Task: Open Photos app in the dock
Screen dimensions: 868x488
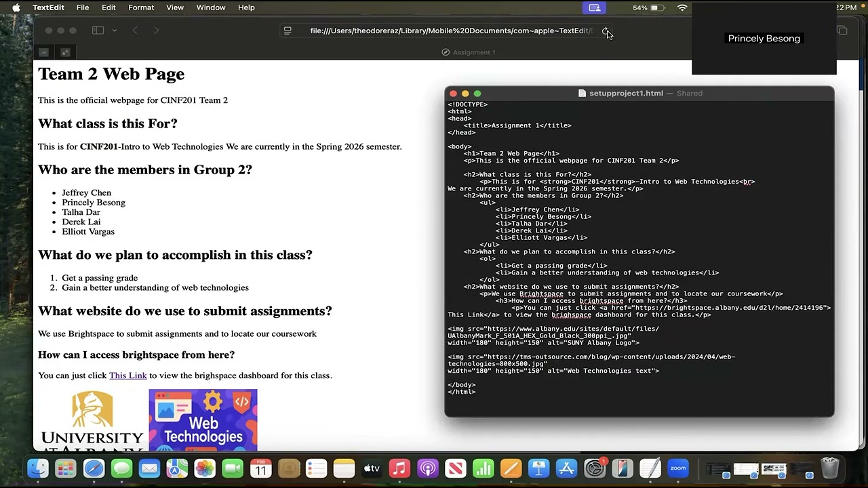Action: tap(205, 468)
